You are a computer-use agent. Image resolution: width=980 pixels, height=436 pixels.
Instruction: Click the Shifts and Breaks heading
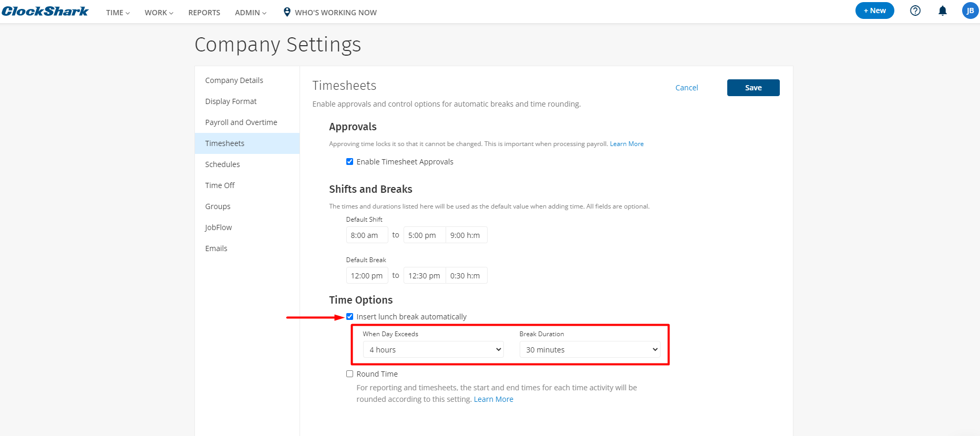click(371, 189)
